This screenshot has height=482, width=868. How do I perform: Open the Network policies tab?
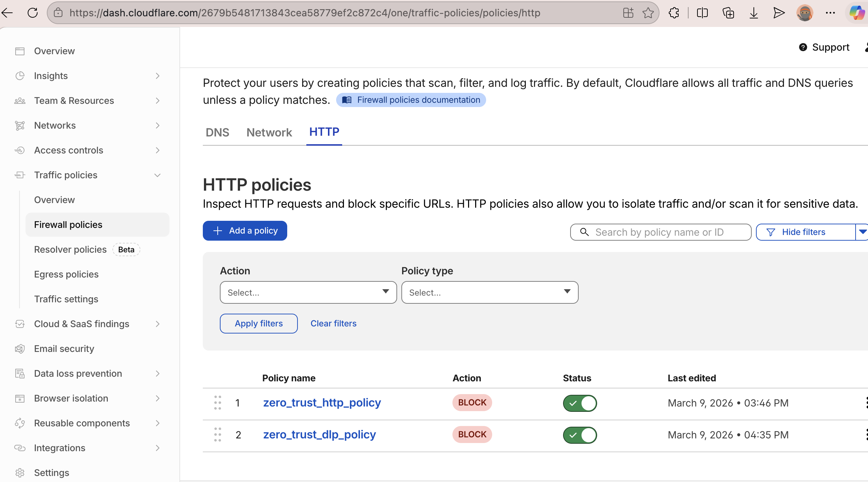tap(269, 132)
